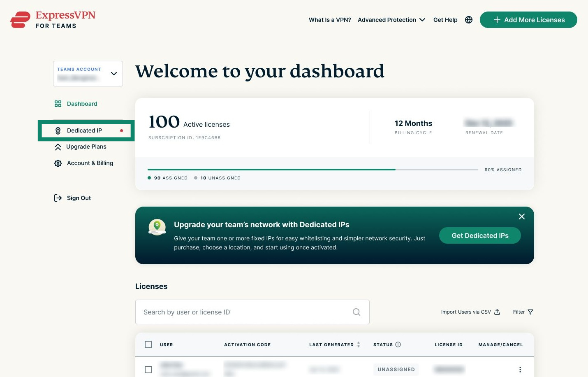Click the 12 Months billing cycle value
588x377 pixels.
413,123
